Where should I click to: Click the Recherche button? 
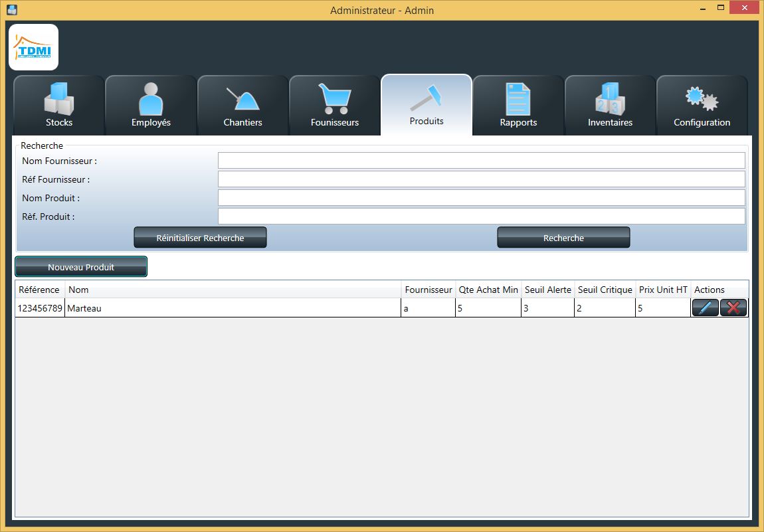click(564, 237)
